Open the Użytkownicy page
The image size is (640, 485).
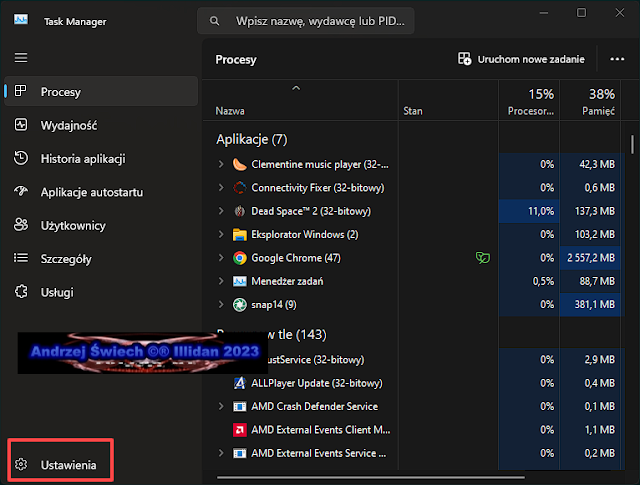101,225
